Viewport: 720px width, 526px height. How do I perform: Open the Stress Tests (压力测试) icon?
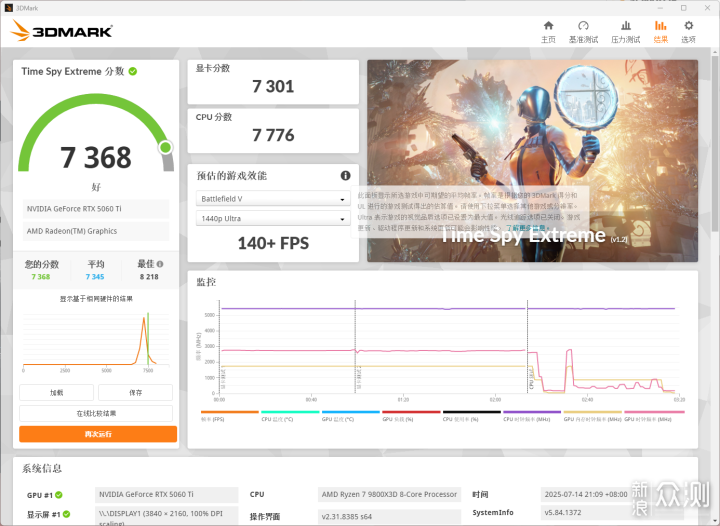coord(625,26)
